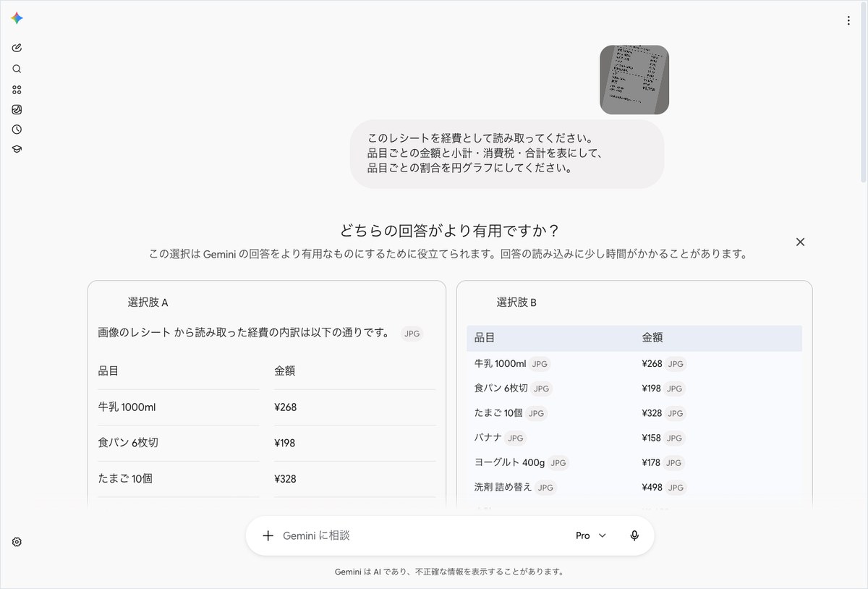Open the clock history icon

coord(17,130)
